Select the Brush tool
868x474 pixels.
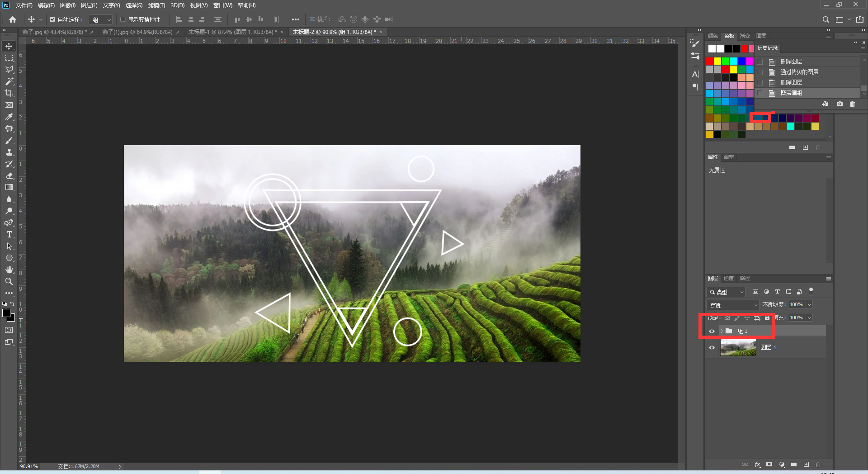click(x=9, y=140)
